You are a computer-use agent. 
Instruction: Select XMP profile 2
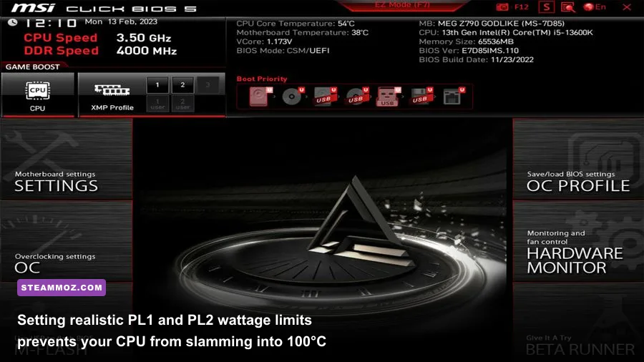(182, 85)
